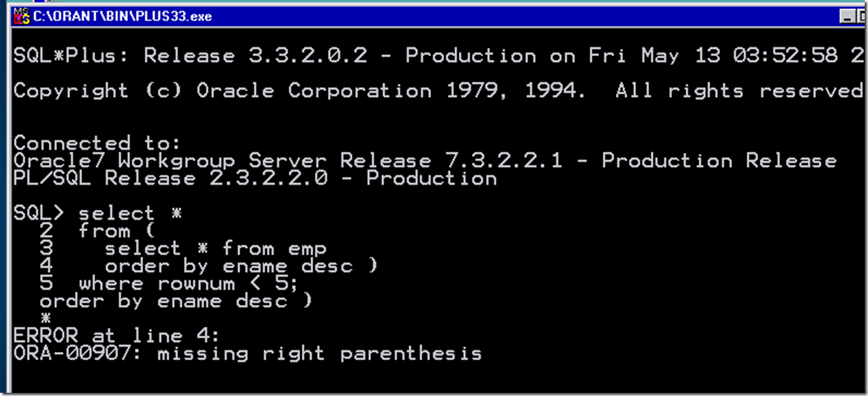Screen dimensions: 868x396
Task: Click 'select * from emp' on line 3
Action: pos(215,248)
